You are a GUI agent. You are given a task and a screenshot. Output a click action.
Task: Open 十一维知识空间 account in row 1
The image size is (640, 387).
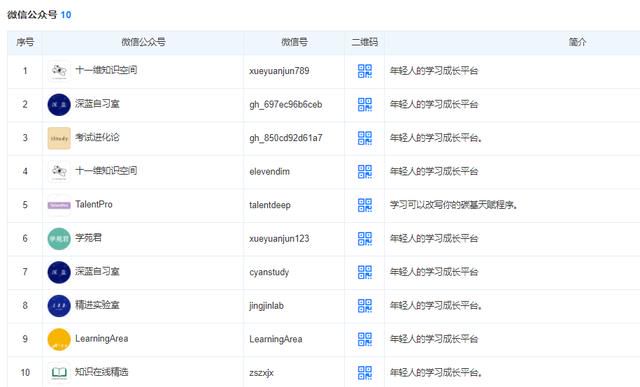[106, 70]
